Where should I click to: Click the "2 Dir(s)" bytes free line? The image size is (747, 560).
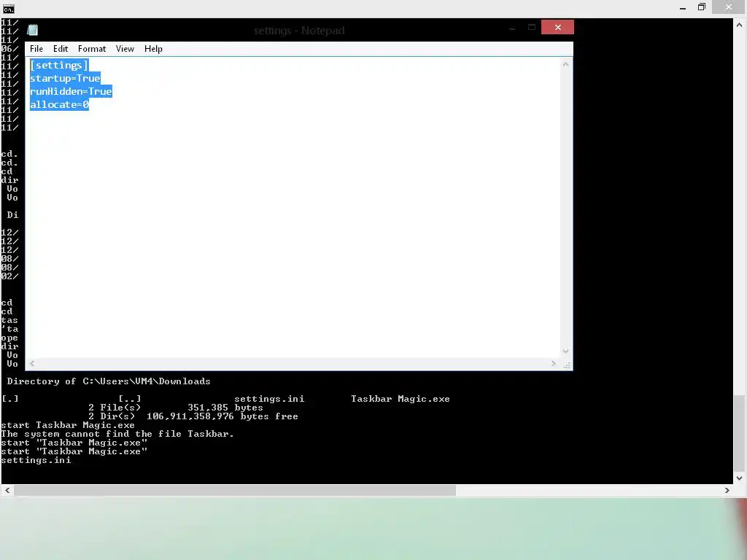[193, 416]
